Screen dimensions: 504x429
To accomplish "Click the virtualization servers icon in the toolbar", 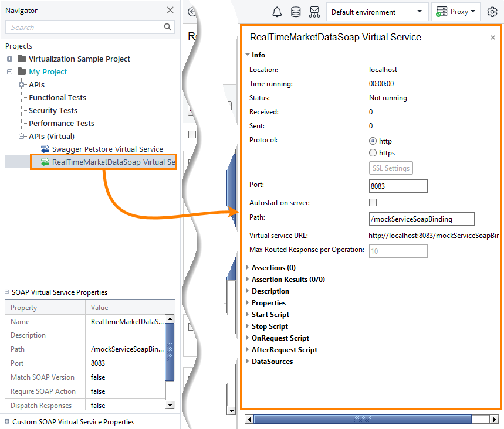I will pyautogui.click(x=314, y=12).
